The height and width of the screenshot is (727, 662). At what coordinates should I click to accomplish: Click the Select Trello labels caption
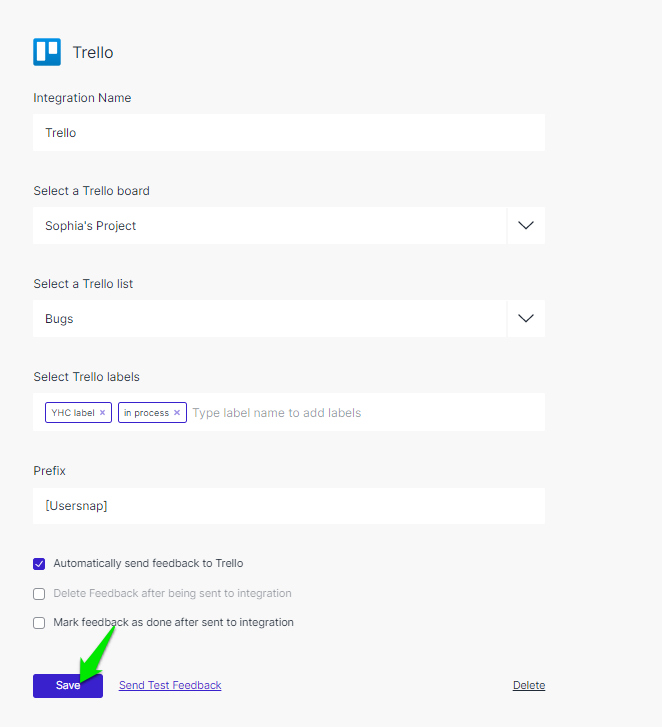(86, 377)
